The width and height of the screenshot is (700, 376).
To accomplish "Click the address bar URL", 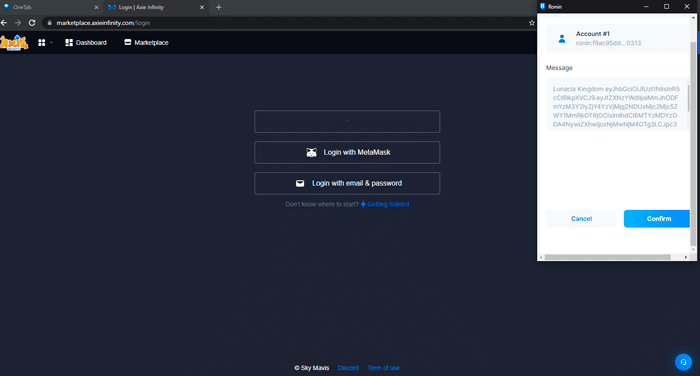I will [103, 23].
